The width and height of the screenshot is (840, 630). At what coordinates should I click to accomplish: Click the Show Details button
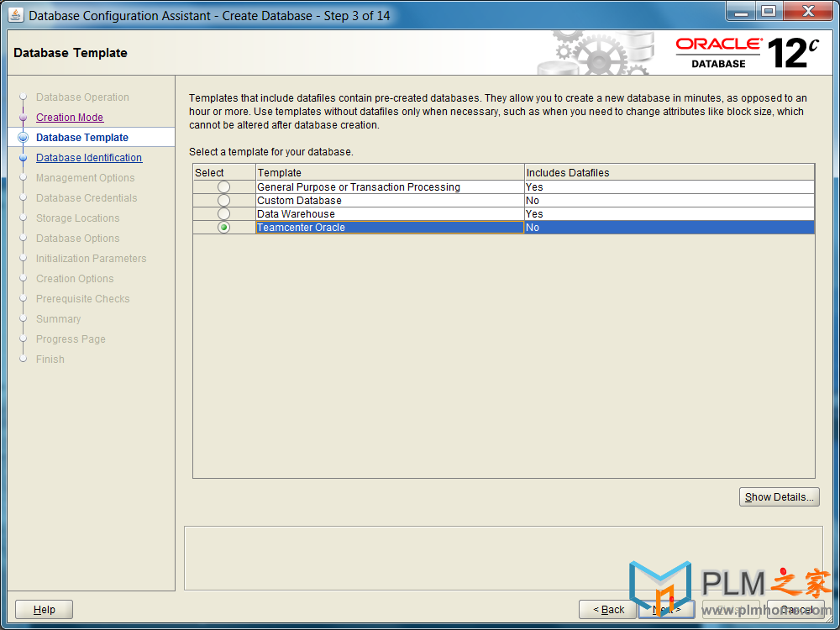pos(779,496)
